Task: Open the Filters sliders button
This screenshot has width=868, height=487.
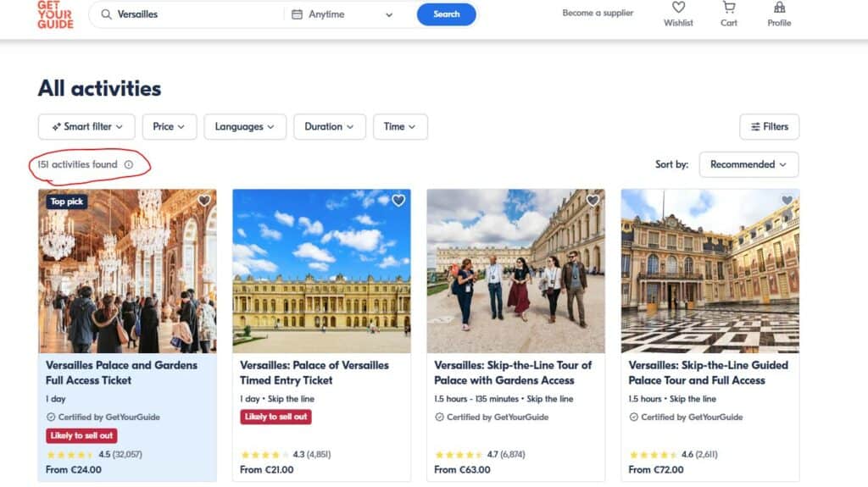Action: pos(769,127)
